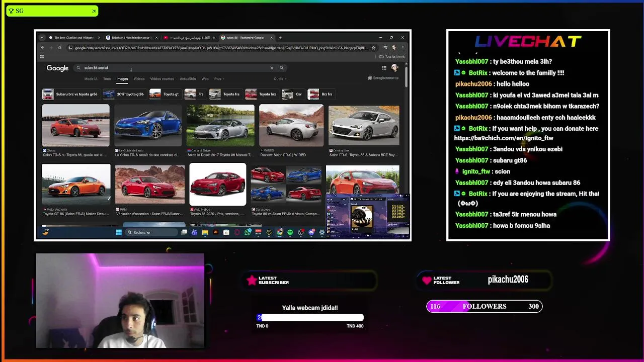
Task: Switch to The best Chatbot and Widgets tab
Action: pos(74,38)
